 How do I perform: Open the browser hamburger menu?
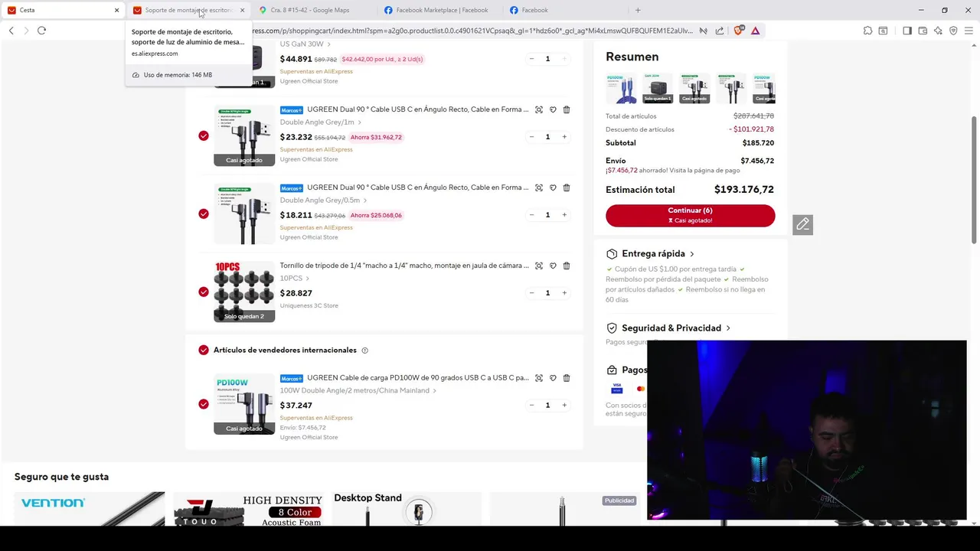[x=969, y=31]
